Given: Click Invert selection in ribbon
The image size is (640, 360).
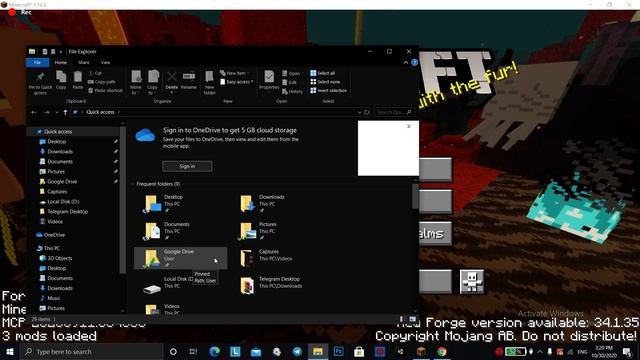Looking at the screenshot, I should click(329, 90).
